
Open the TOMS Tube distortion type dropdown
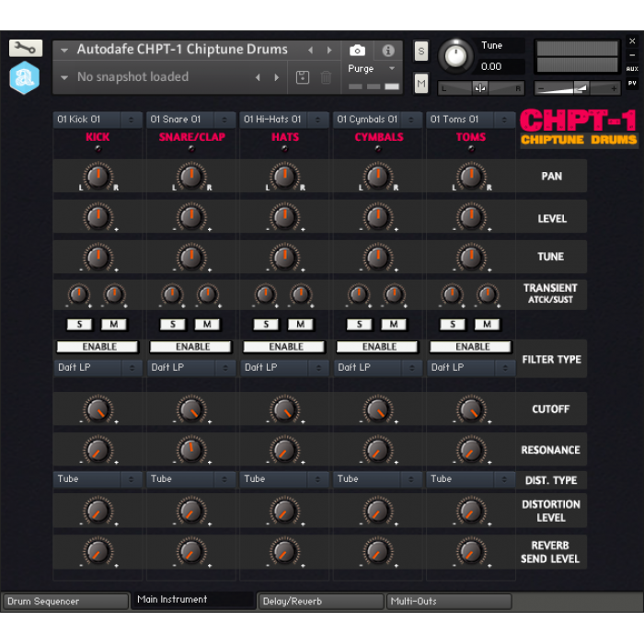coord(470,479)
